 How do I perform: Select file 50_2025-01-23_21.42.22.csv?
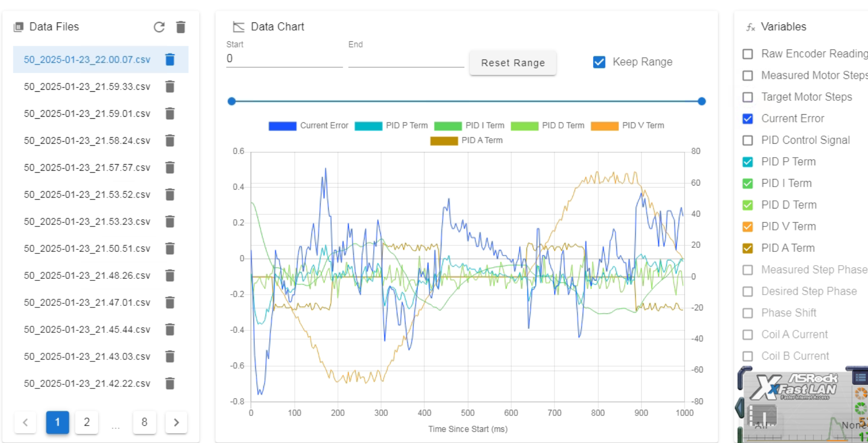coord(87,384)
